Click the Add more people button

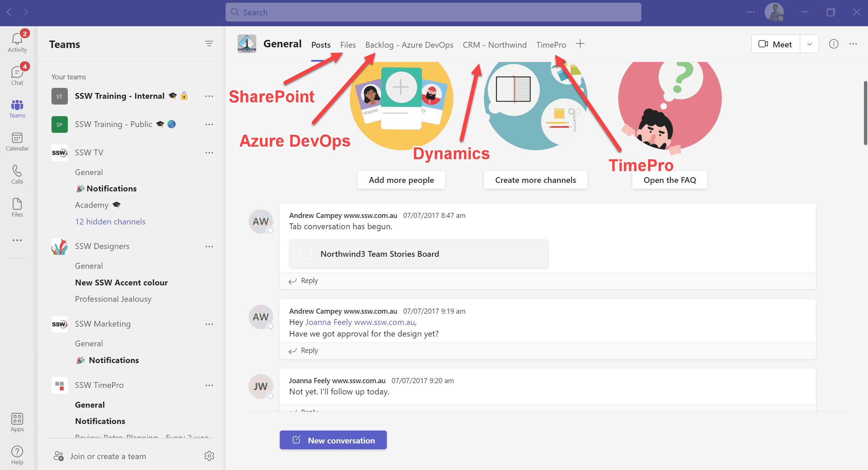click(x=401, y=180)
